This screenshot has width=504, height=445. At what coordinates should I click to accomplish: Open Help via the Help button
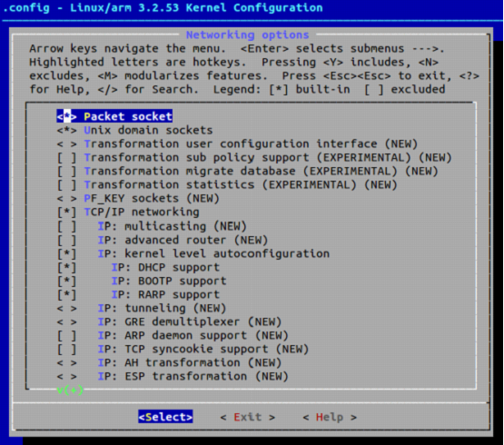tap(330, 417)
